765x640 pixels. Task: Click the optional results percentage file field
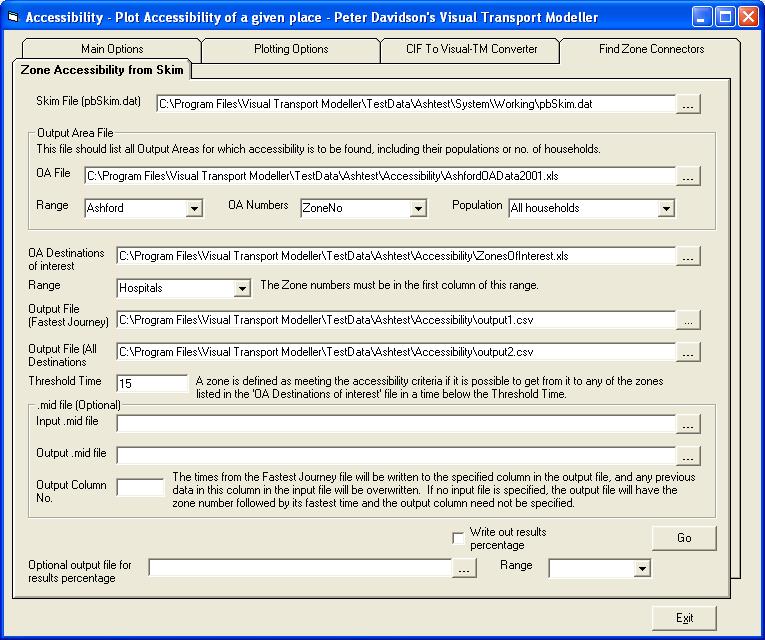300,568
